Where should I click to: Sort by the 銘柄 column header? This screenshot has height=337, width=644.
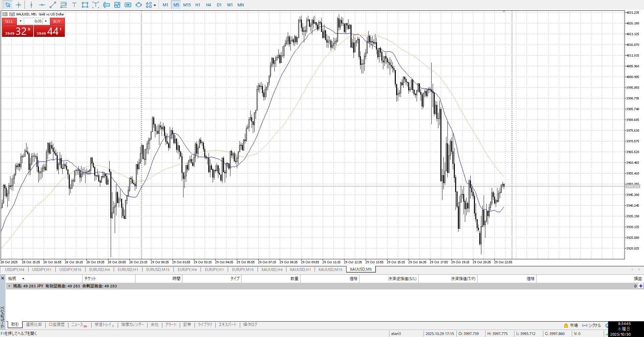coord(12,278)
